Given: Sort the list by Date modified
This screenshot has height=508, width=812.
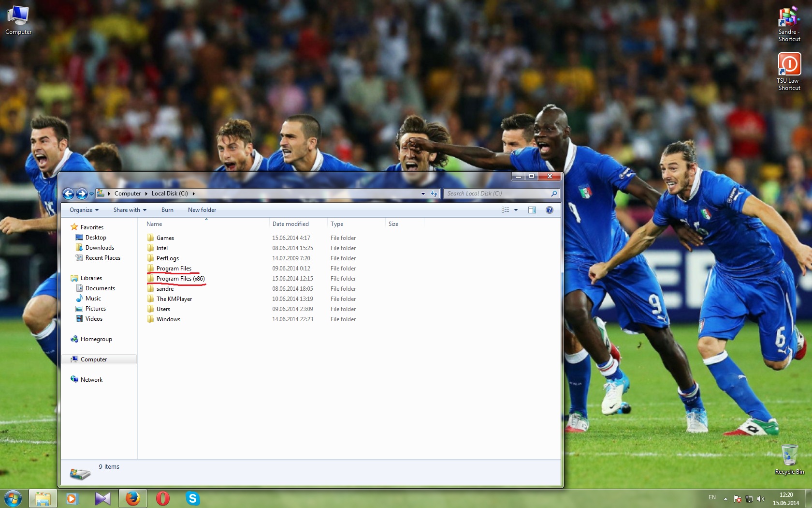Looking at the screenshot, I should [x=290, y=224].
